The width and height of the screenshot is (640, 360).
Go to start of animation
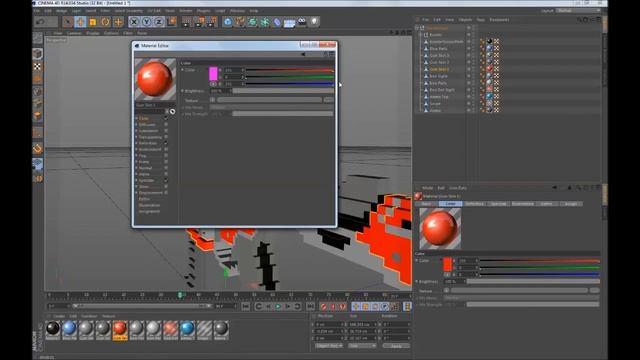pos(245,306)
